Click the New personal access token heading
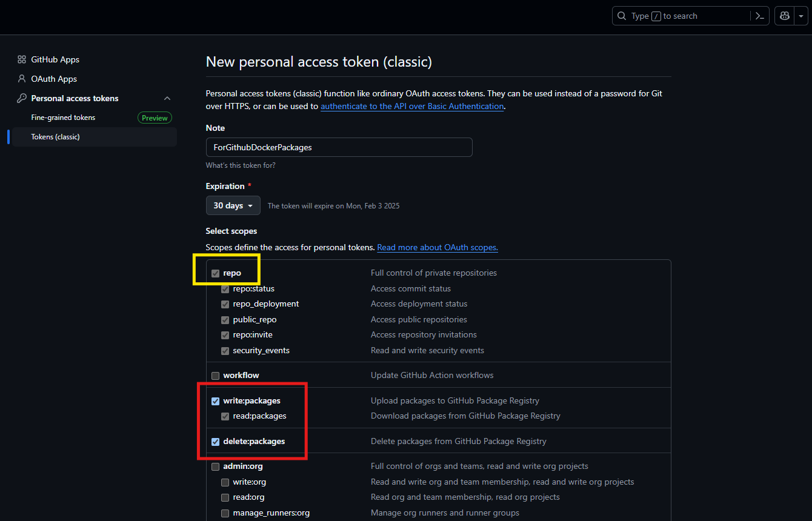This screenshot has width=812, height=521. coord(319,62)
